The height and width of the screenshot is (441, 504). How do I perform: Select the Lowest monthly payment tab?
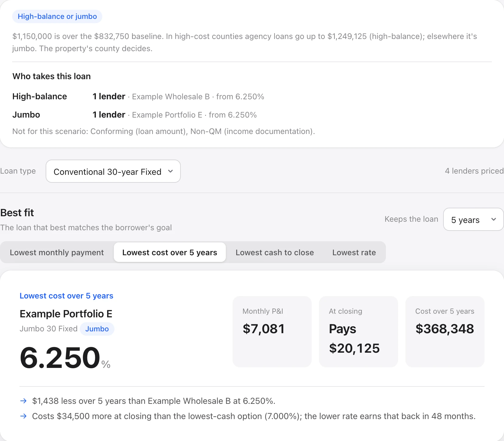(x=57, y=252)
